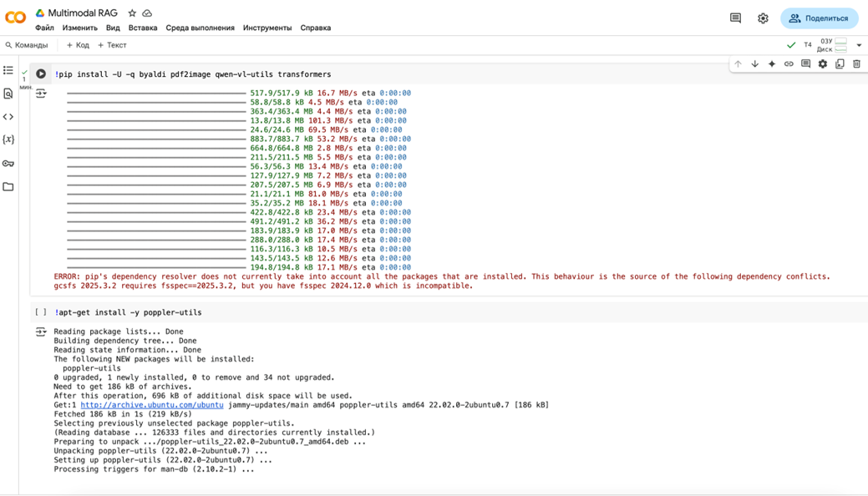The width and height of the screenshot is (868, 496).
Task: Open Colab settings gear in header
Action: tap(763, 18)
